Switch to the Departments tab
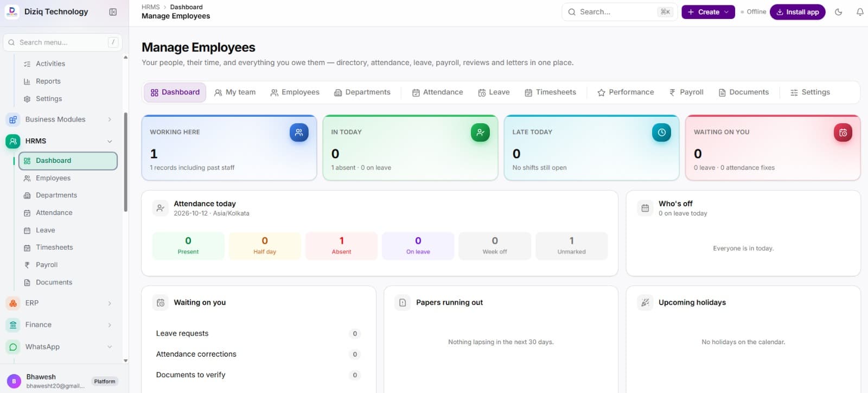 pos(362,92)
